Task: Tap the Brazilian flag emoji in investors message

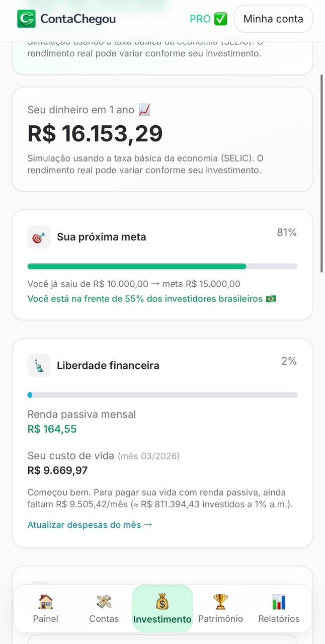Action: (x=270, y=298)
